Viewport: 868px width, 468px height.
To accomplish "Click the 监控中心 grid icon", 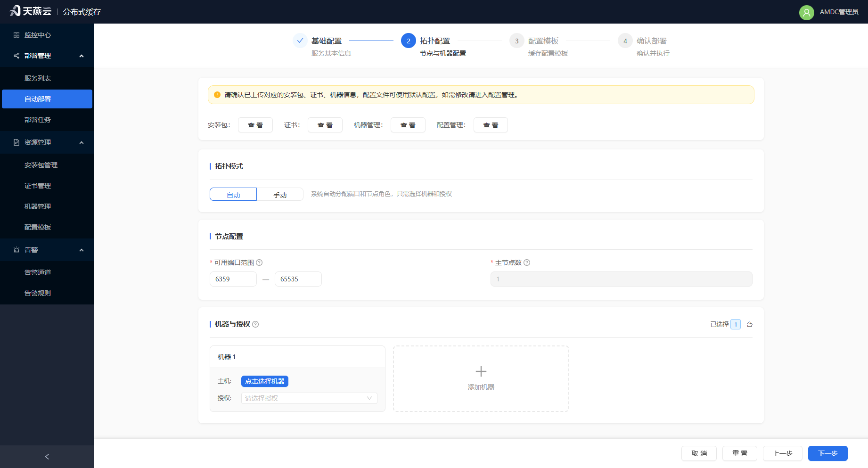I will click(16, 35).
